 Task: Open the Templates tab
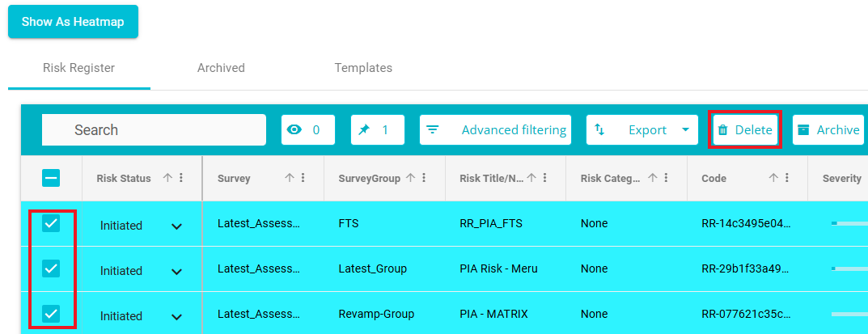[363, 68]
